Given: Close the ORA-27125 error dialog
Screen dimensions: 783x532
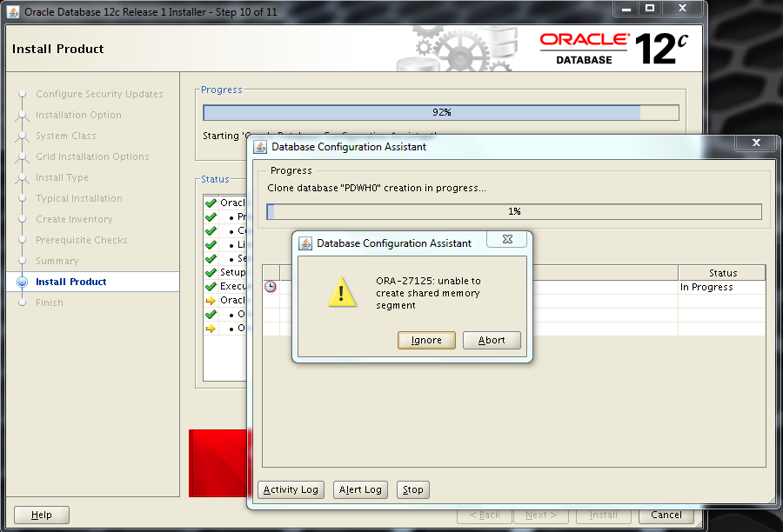Looking at the screenshot, I should [508, 240].
